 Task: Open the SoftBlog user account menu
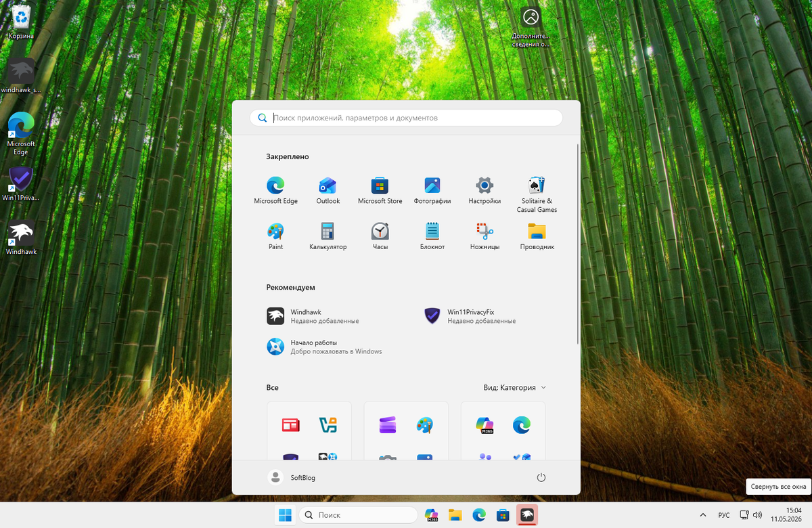pyautogui.click(x=292, y=477)
